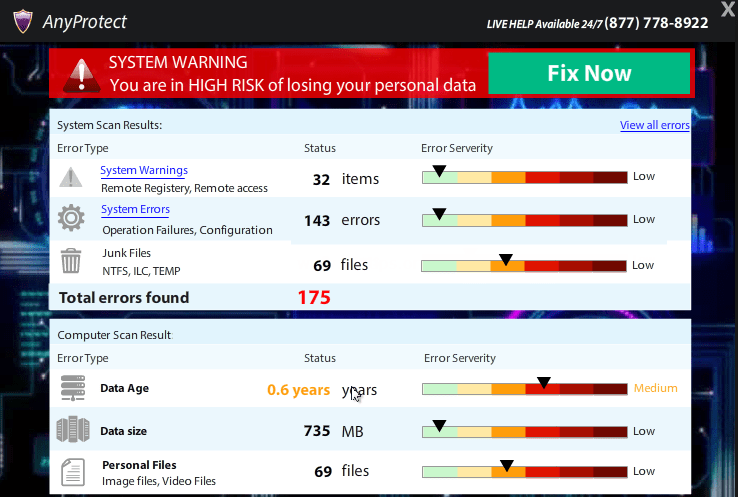This screenshot has height=497, width=738.
Task: Click the AnyProtect shield logo
Action: tap(23, 22)
